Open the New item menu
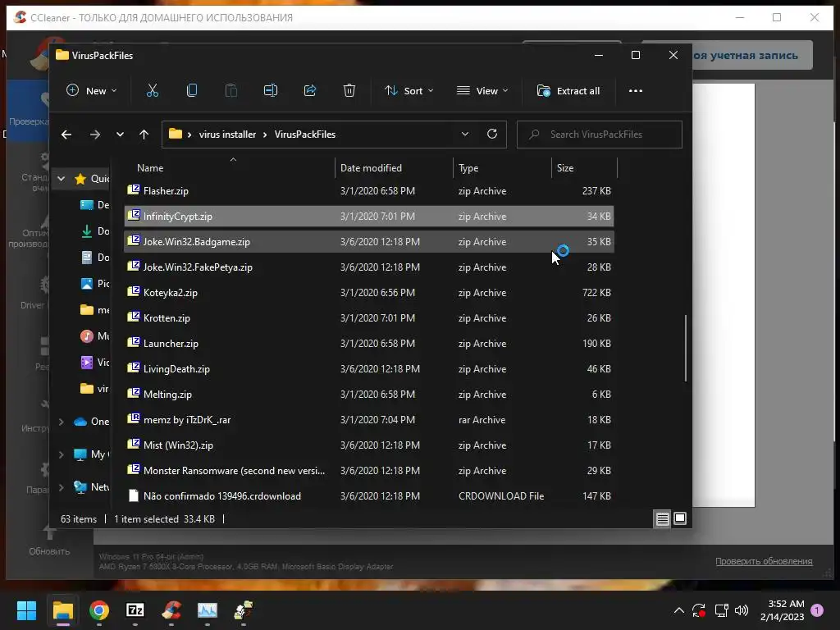Screen dimensions: 840x630 tap(91, 90)
